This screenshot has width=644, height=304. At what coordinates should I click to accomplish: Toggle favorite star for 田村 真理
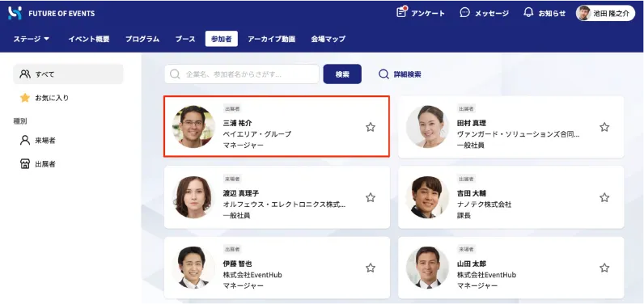tap(604, 127)
